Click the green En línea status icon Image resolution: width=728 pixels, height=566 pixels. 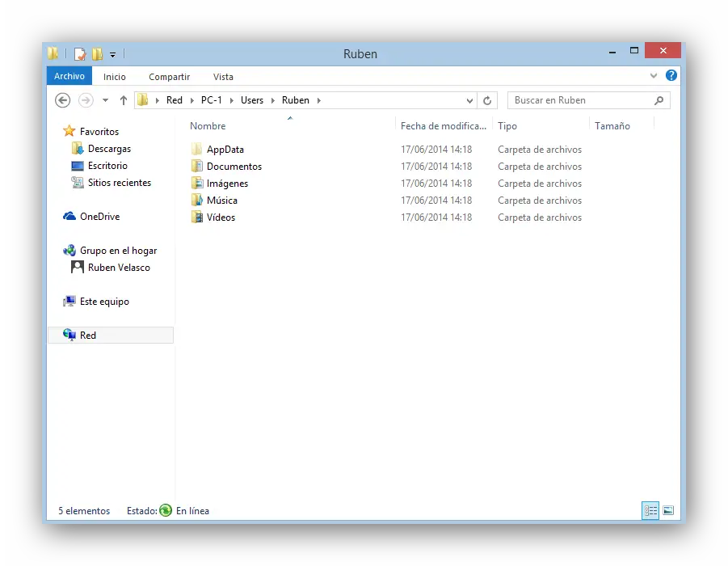166,510
